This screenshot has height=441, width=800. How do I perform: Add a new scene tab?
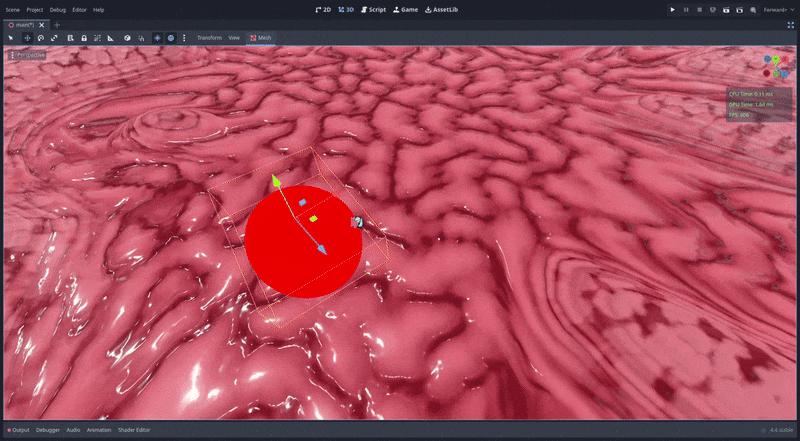point(57,24)
